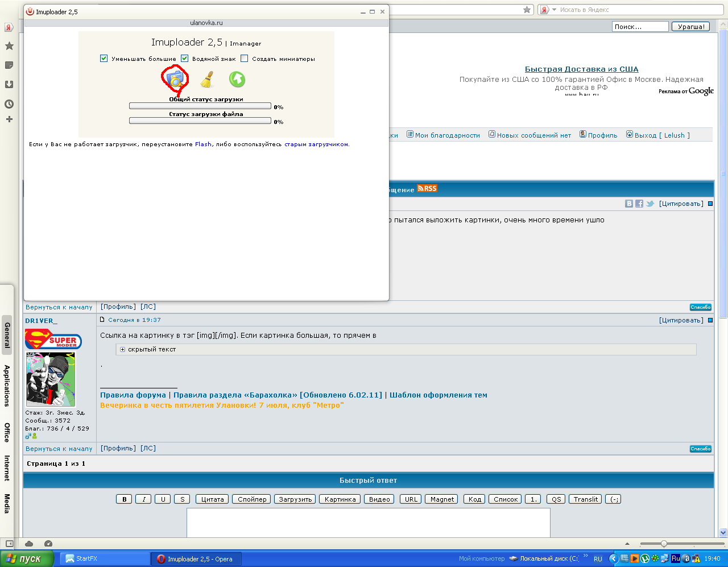Enable the "Создать миниатюры" checkbox
This screenshot has height=567, width=728.
(x=245, y=59)
